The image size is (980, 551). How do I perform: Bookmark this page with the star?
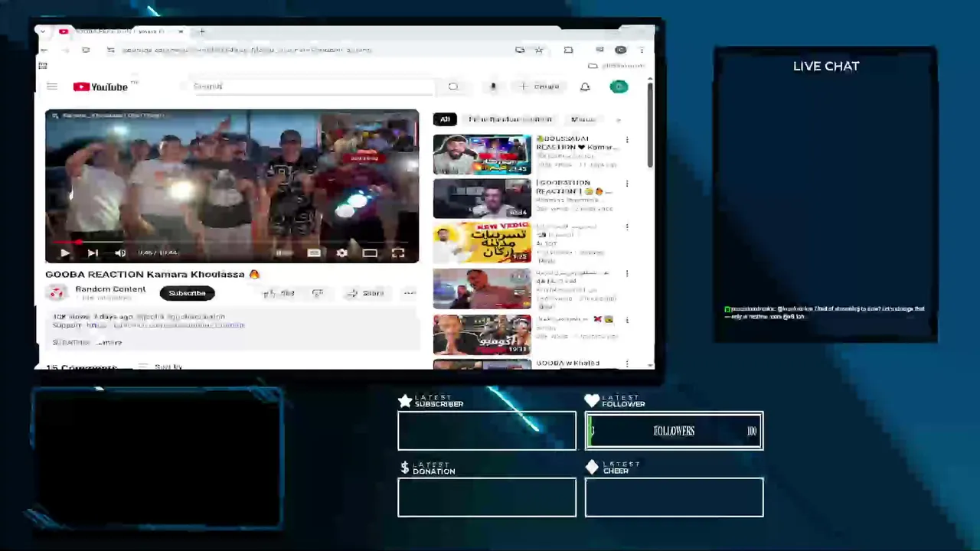[539, 50]
